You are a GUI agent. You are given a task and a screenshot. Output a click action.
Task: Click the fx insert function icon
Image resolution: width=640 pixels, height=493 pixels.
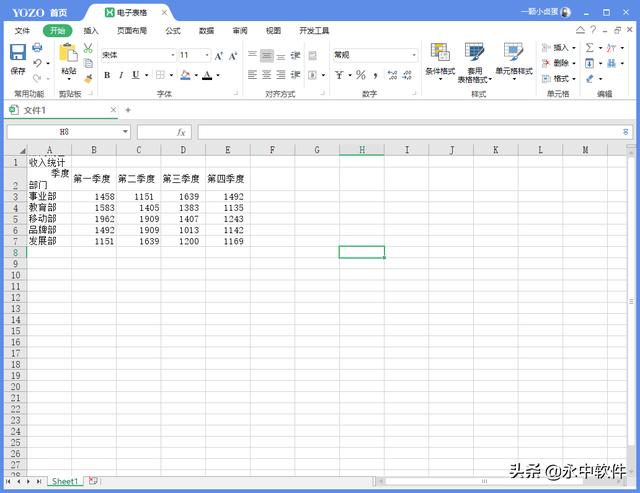point(181,132)
